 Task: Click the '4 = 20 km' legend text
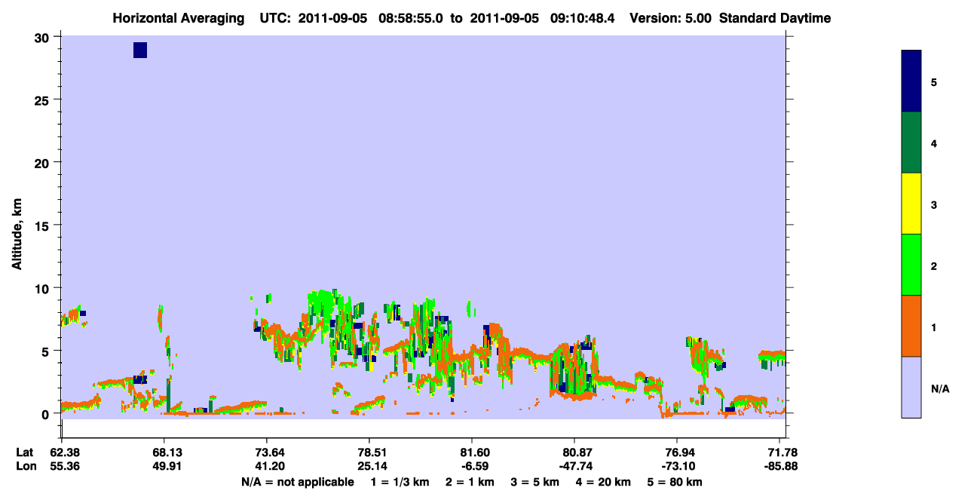(605, 482)
